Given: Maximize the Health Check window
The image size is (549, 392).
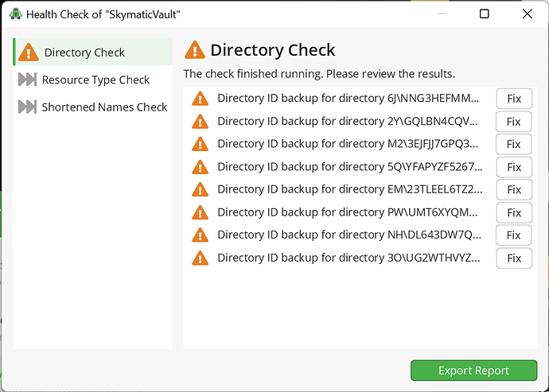Looking at the screenshot, I should click(x=485, y=14).
